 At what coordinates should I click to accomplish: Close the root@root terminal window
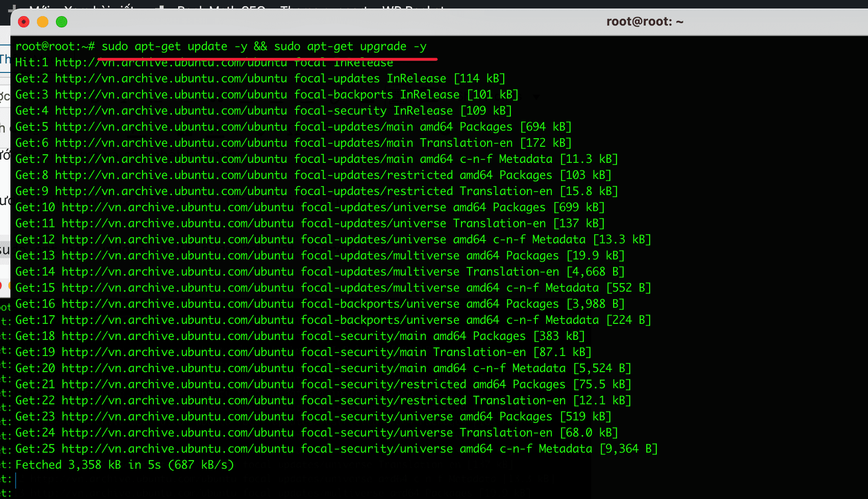[24, 22]
